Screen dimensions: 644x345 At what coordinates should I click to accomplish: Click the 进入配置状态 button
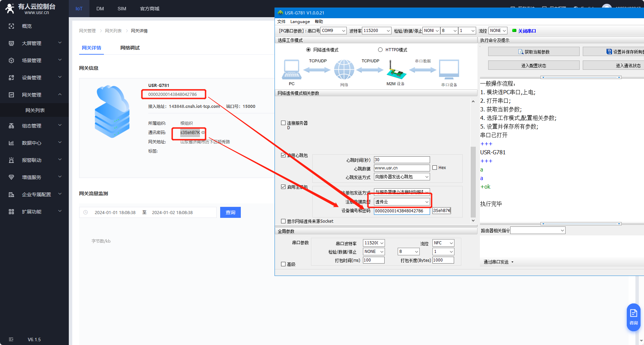tap(534, 65)
